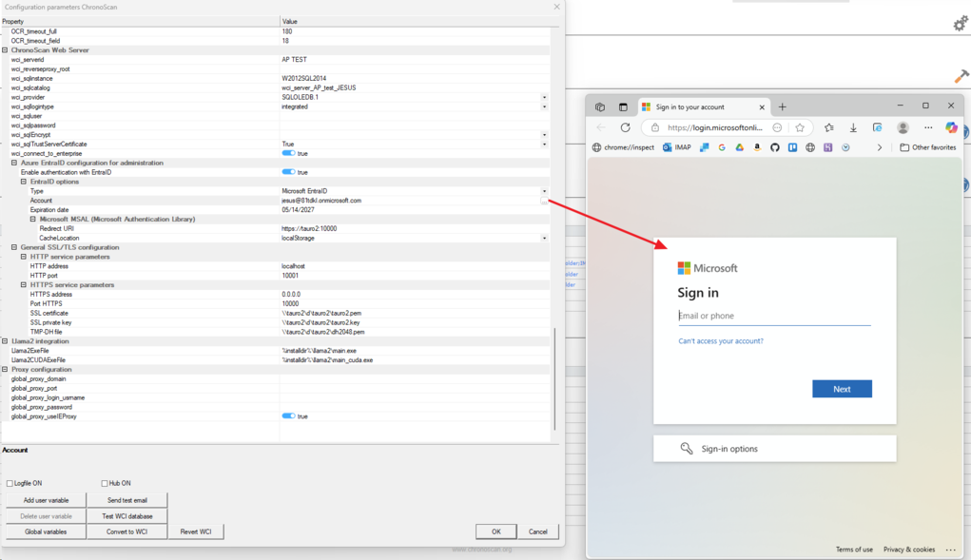Click the Email or phone input field

(774, 316)
